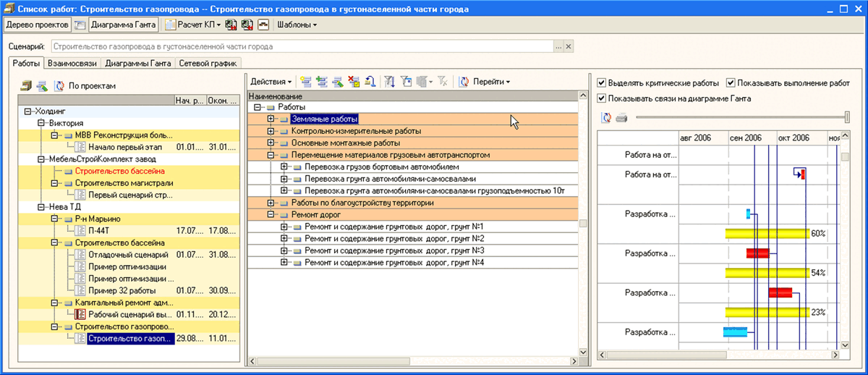
Task: Click the refresh icon beside По проектам
Action: (x=60, y=85)
